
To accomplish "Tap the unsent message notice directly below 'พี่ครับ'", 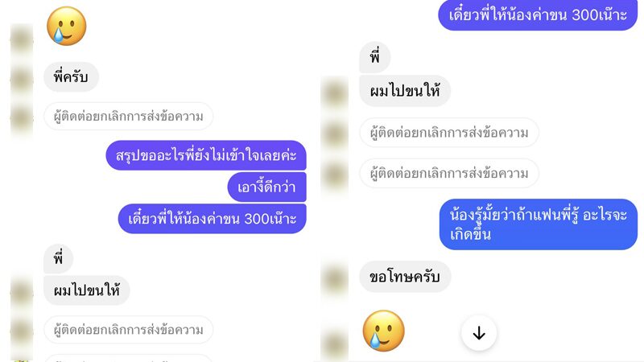I will tap(129, 117).
